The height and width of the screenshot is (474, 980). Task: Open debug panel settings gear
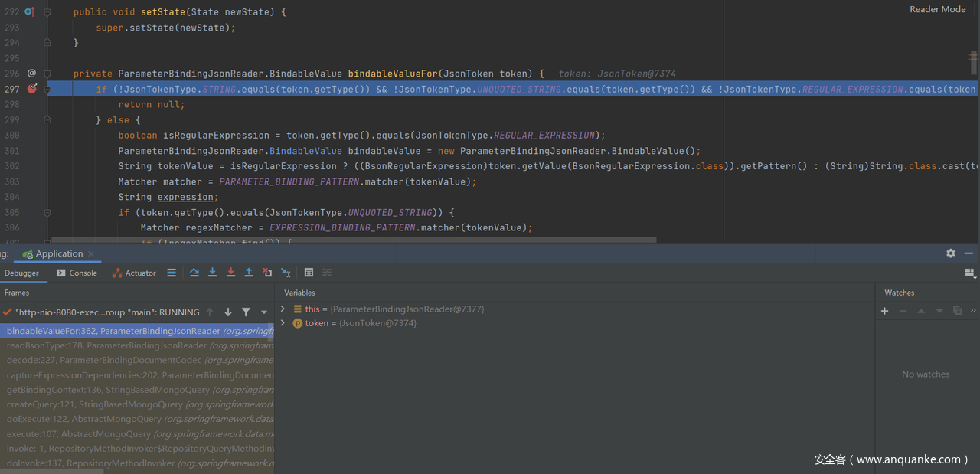click(x=950, y=253)
